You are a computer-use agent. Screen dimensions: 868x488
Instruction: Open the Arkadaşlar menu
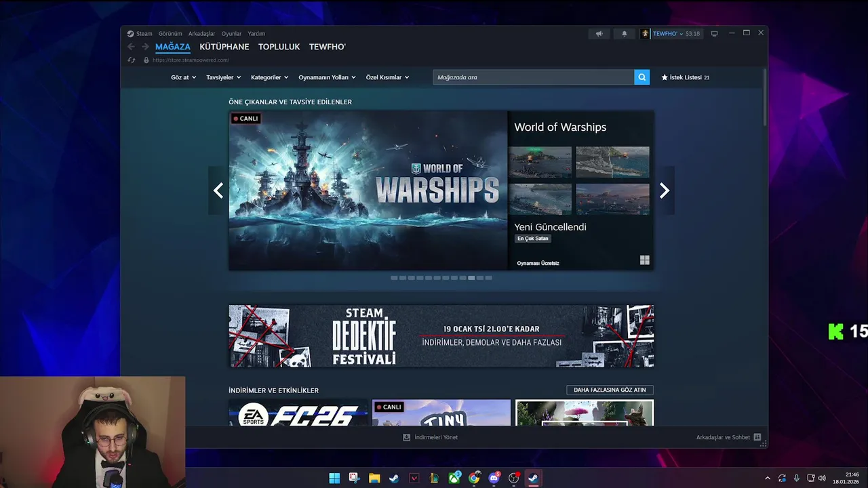pyautogui.click(x=201, y=33)
